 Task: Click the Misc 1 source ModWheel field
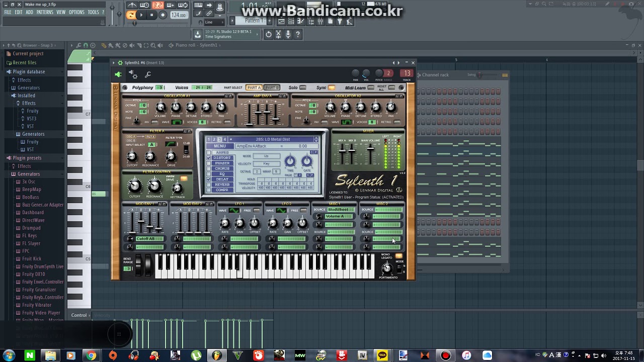pos(340,210)
